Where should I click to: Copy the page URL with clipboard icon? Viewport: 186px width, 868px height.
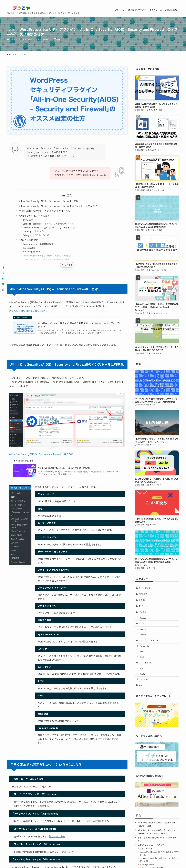pos(3,289)
